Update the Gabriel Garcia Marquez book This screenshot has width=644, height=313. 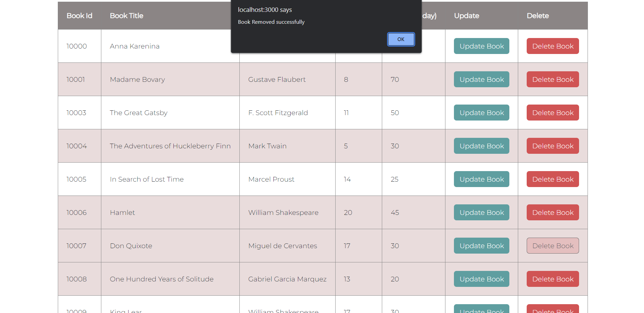(x=481, y=279)
